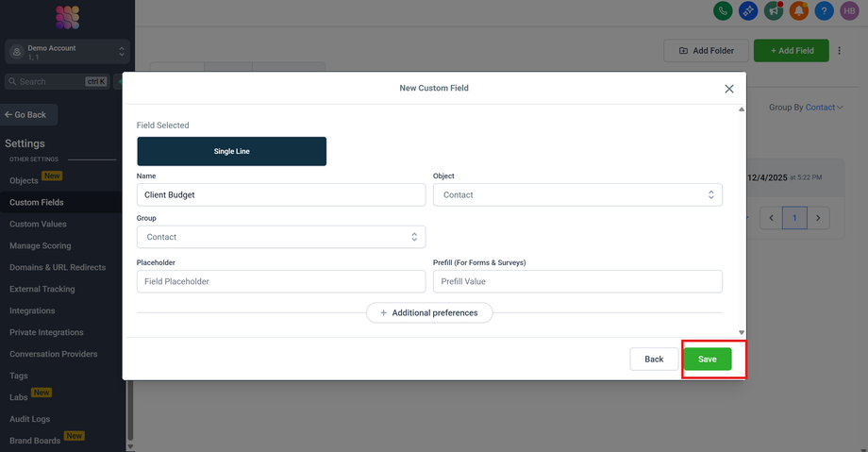Image resolution: width=868 pixels, height=452 pixels.
Task: Click the blue help question mark icon
Action: [x=824, y=11]
